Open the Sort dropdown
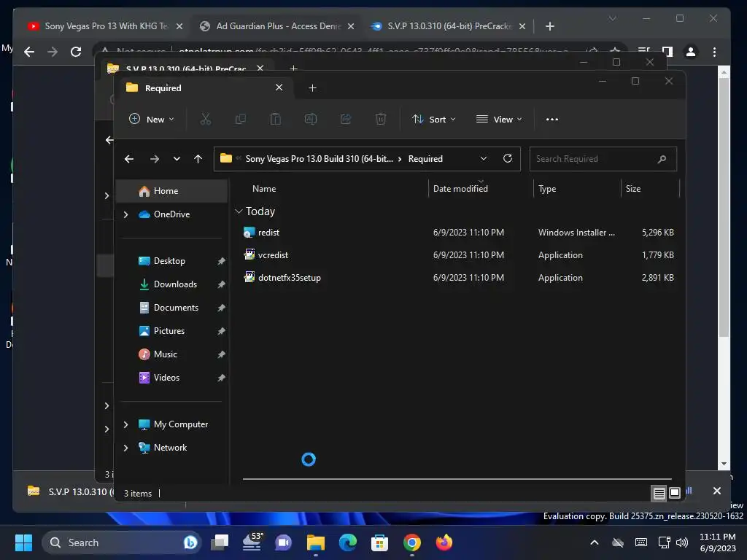Viewport: 747px width, 560px height. (433, 119)
